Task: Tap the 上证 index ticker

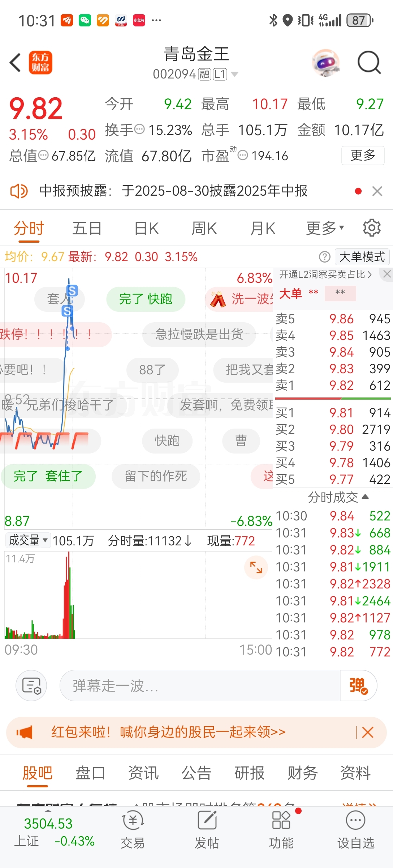Action: click(x=54, y=832)
